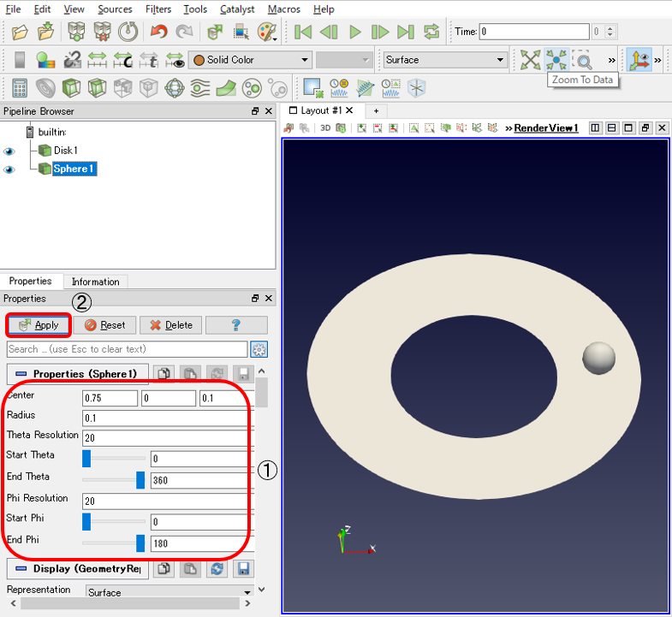Open the Filters menu
Viewport: 672px width, 617px height.
[x=158, y=9]
